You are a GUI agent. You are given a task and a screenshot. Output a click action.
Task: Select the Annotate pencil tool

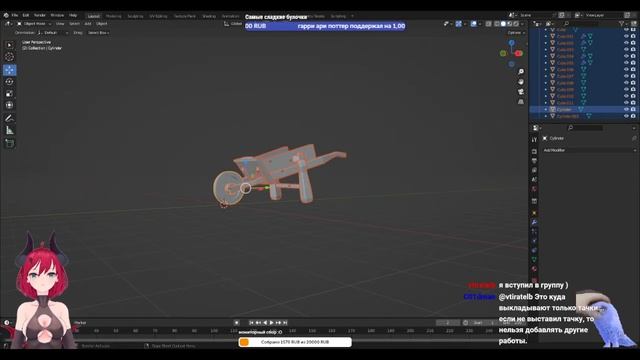[9, 118]
